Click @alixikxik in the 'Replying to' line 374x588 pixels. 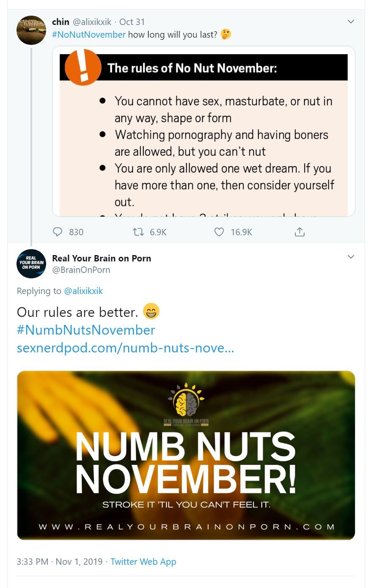click(83, 291)
